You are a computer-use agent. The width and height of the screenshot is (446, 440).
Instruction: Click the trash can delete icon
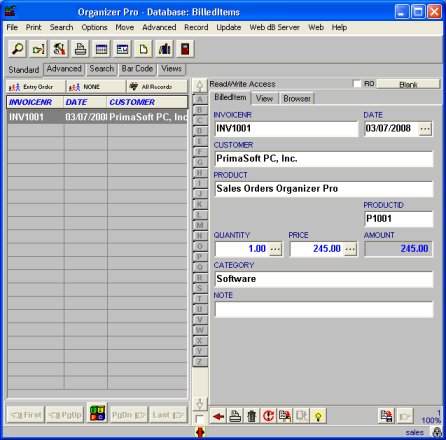(x=252, y=416)
